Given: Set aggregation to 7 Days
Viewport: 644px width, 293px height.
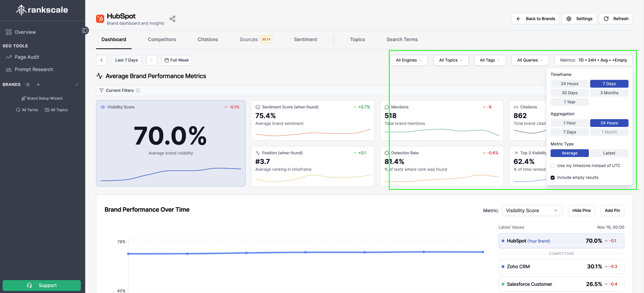Looking at the screenshot, I should pos(569,132).
